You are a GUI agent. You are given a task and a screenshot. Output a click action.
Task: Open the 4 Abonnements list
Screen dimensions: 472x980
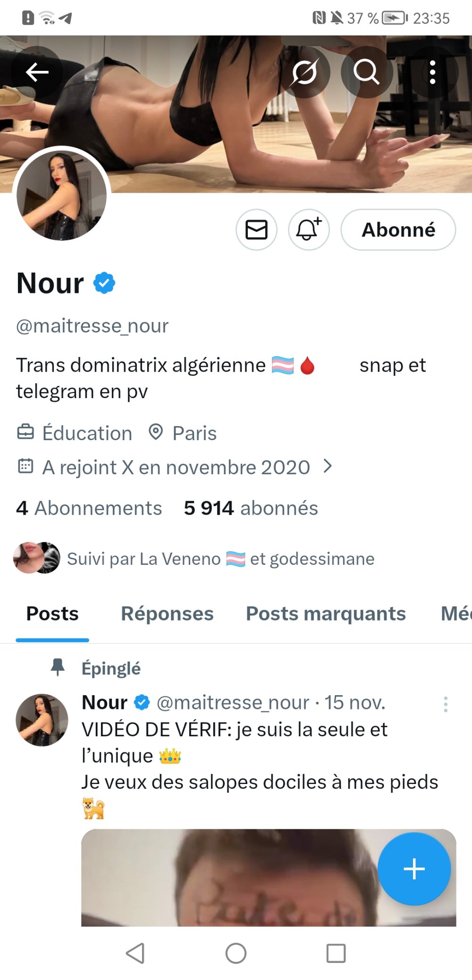coord(89,508)
